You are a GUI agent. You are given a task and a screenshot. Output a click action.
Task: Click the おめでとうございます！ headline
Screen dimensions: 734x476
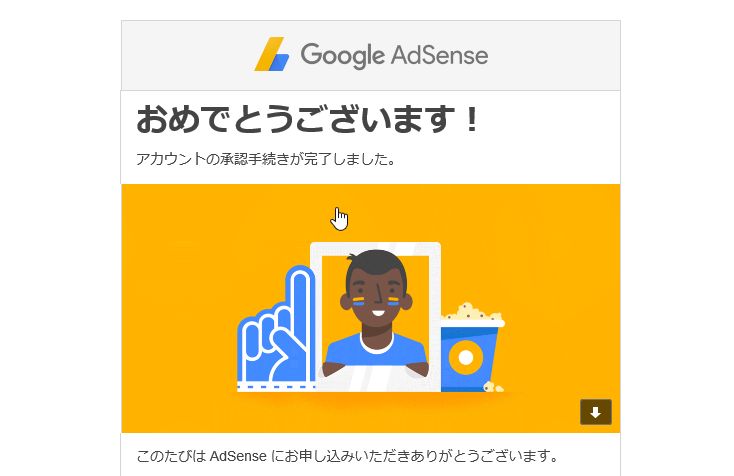point(307,120)
